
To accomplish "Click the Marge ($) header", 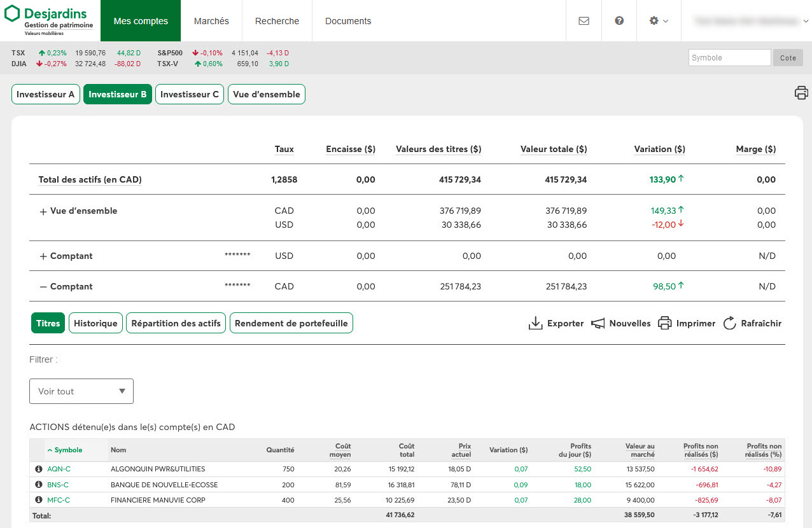I will pyautogui.click(x=756, y=149).
